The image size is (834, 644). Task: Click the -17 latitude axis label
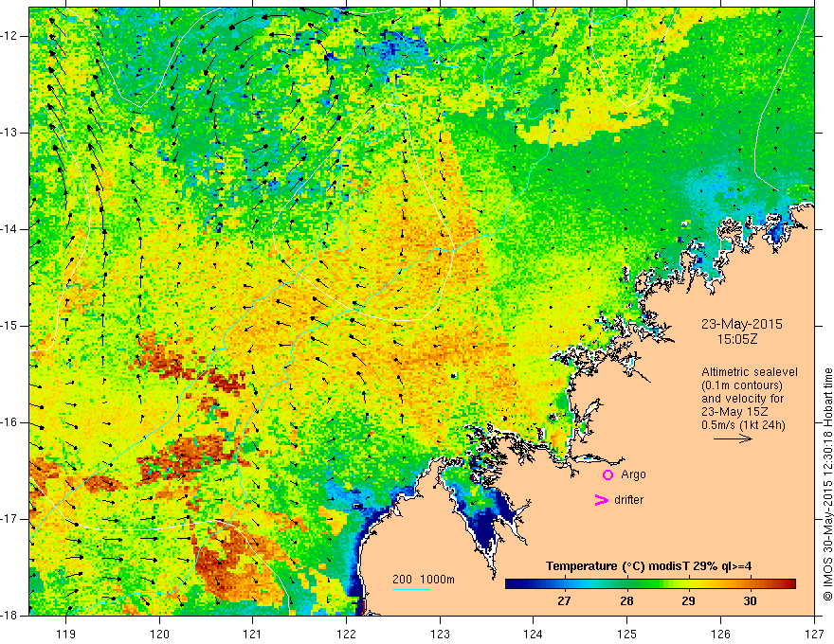click(x=9, y=519)
